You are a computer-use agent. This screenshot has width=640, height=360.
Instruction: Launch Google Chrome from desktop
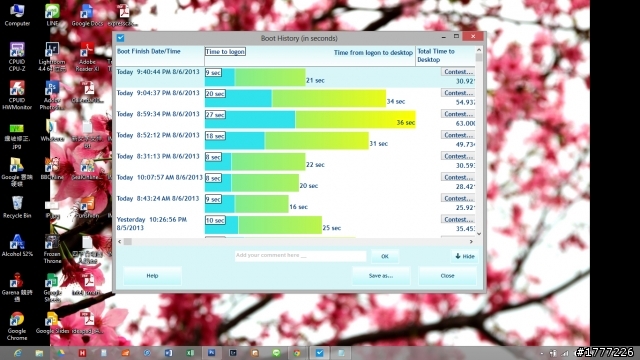click(17, 326)
